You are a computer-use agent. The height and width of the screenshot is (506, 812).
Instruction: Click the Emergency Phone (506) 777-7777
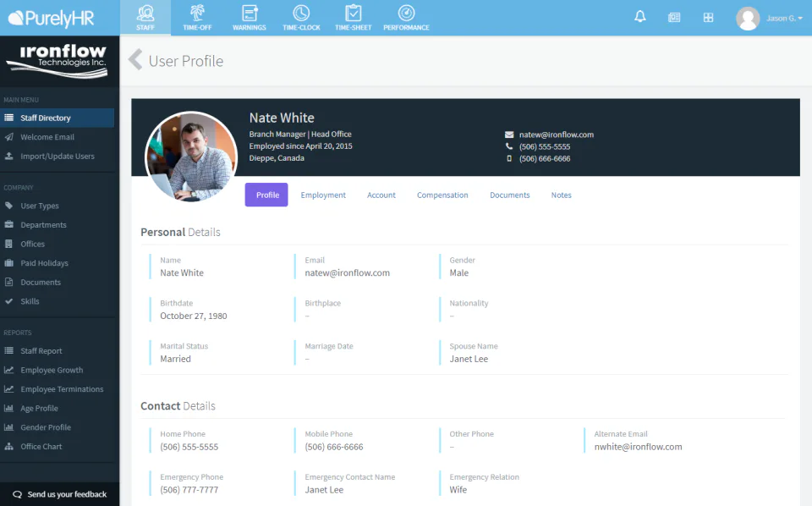(x=189, y=490)
